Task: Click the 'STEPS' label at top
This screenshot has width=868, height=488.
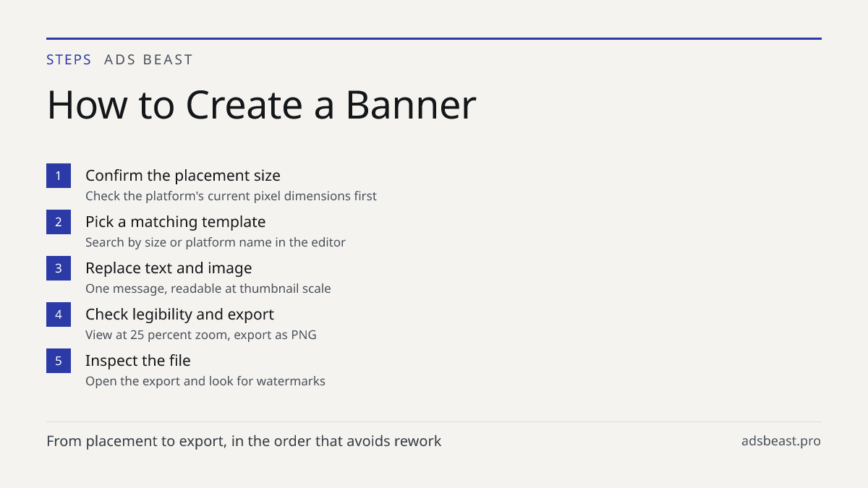Action: (x=69, y=60)
